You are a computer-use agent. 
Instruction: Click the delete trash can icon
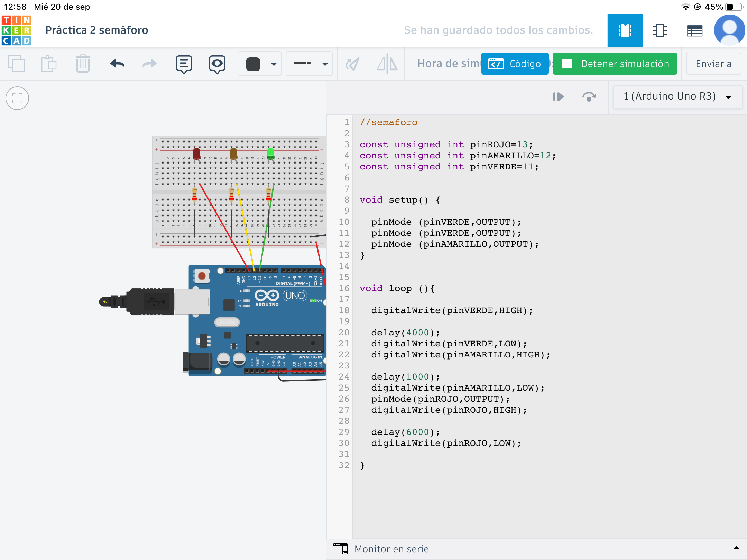click(x=83, y=64)
